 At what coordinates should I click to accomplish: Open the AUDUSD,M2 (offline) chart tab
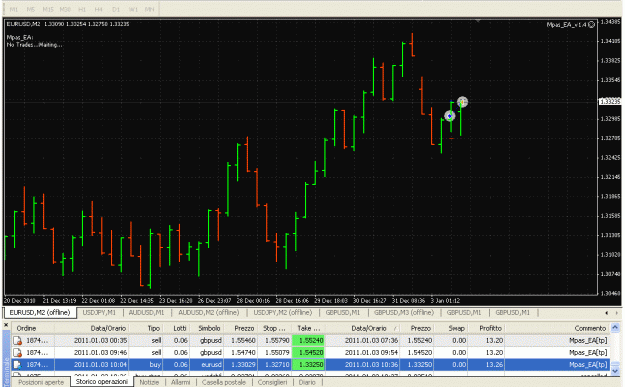point(208,312)
